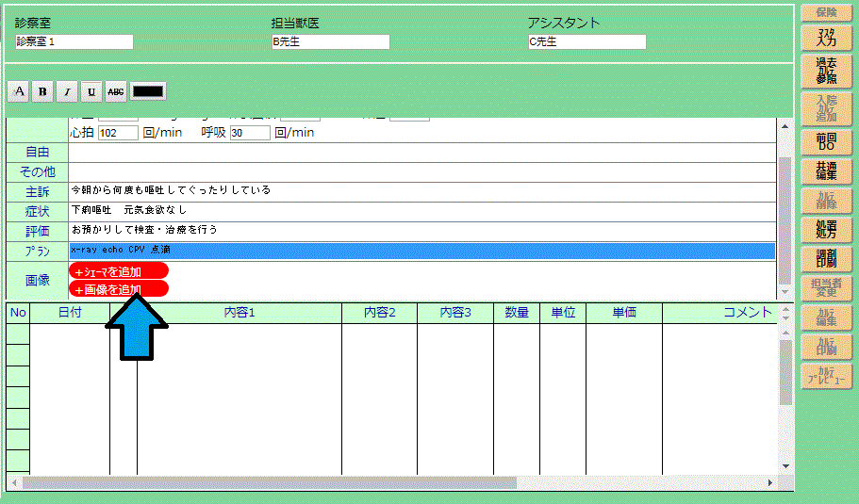Viewport: 859px width, 504px height.
Task: Click the 呼吸 value field 30
Action: (x=250, y=133)
